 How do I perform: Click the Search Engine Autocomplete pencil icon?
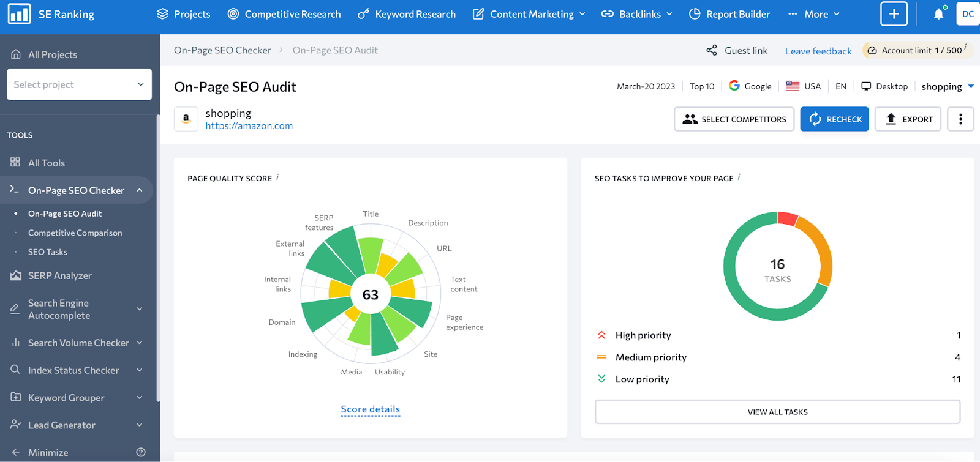[x=15, y=308]
